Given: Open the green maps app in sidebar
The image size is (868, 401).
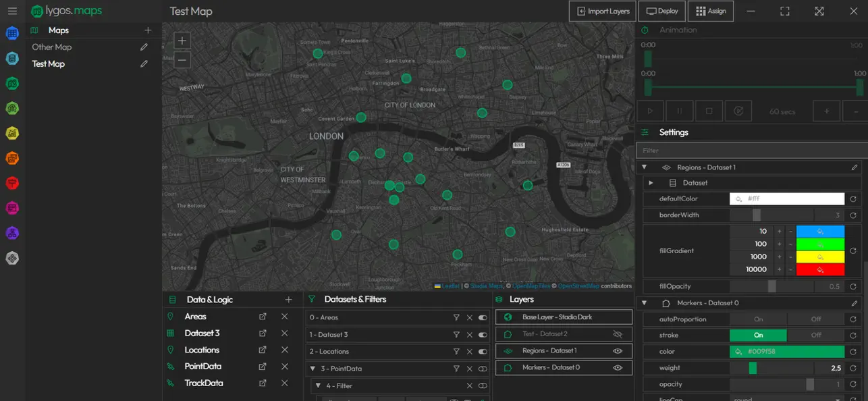Looking at the screenshot, I should coord(12,84).
